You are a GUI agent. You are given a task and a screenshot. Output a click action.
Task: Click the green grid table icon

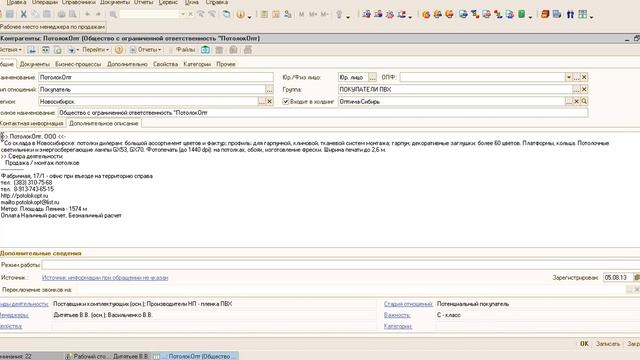582,14
